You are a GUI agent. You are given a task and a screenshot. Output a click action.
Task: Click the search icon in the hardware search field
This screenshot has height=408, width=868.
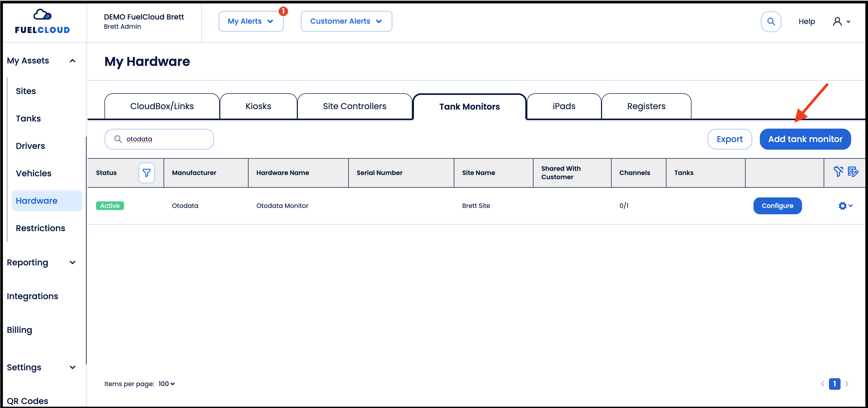118,139
